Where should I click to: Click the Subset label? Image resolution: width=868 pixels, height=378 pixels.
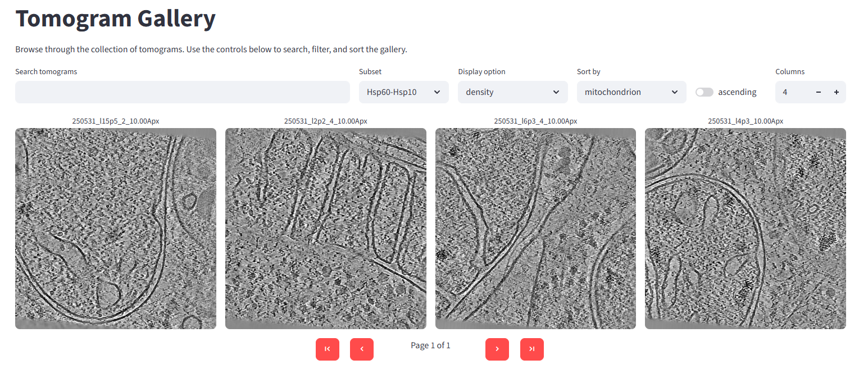[370, 72]
